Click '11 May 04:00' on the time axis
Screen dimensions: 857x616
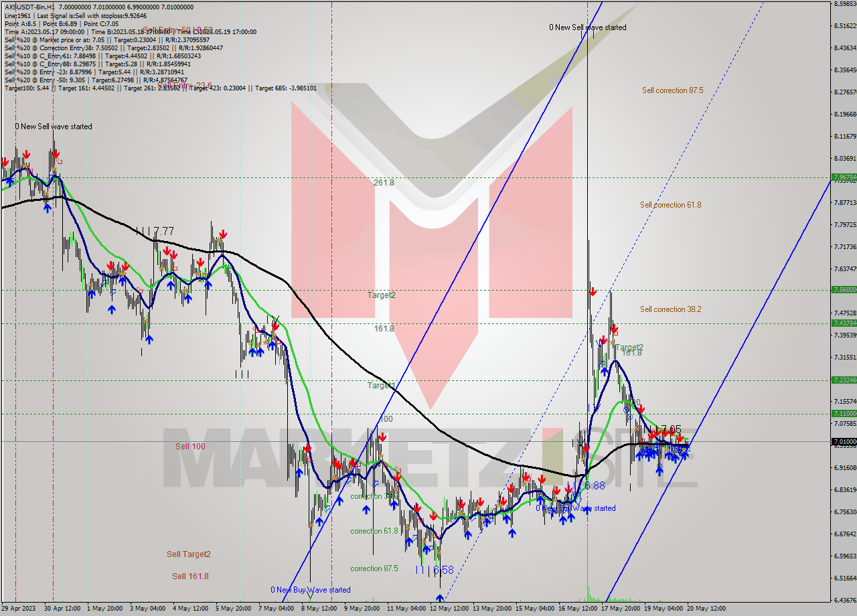[x=405, y=609]
